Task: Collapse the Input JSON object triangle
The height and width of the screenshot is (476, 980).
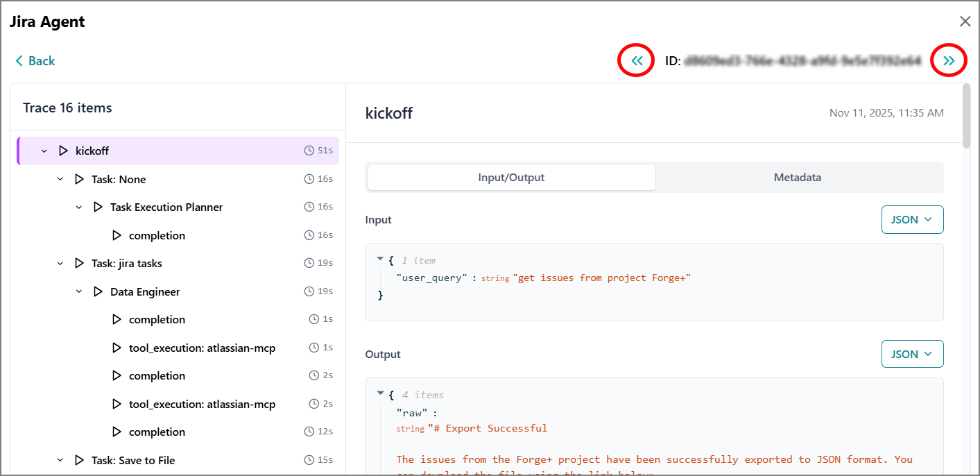Action: click(380, 259)
